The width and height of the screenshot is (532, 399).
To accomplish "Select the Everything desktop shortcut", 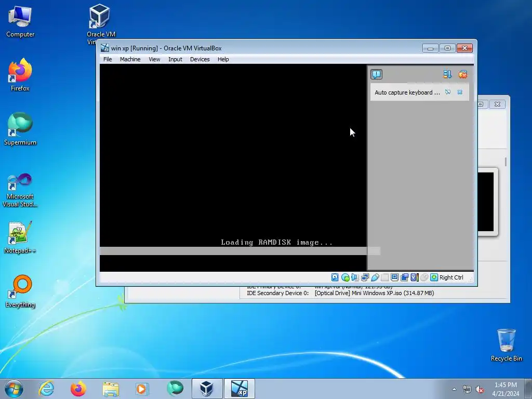I will [x=20, y=291].
